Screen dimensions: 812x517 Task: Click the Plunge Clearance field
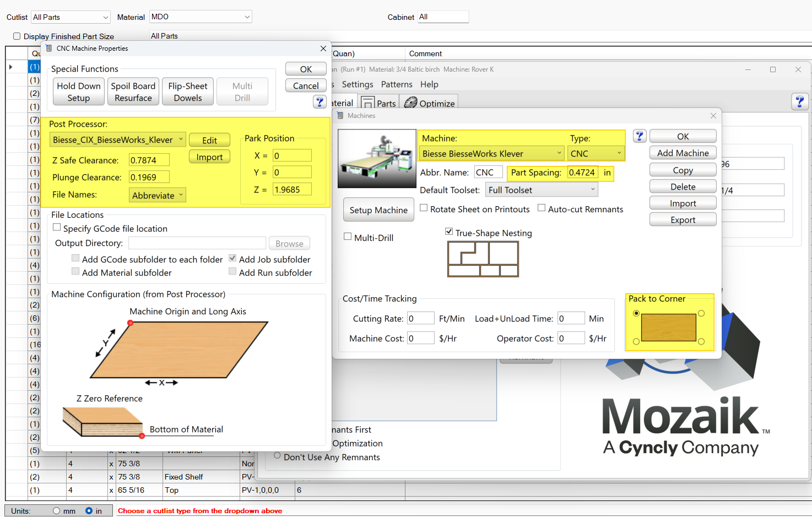click(149, 177)
